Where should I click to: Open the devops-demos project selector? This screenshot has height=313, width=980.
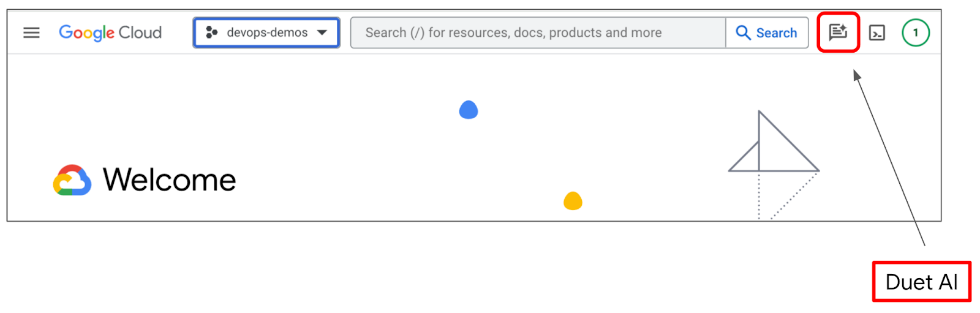[x=267, y=33]
